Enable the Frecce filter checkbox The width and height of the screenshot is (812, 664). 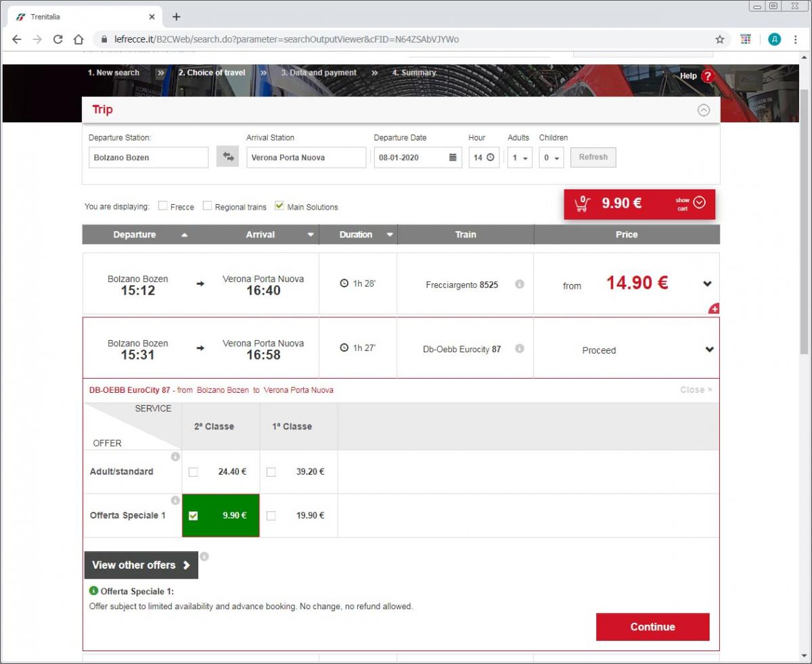tap(163, 206)
